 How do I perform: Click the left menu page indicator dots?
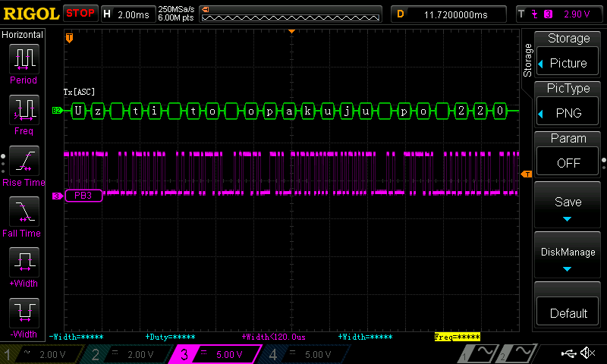click(3, 164)
